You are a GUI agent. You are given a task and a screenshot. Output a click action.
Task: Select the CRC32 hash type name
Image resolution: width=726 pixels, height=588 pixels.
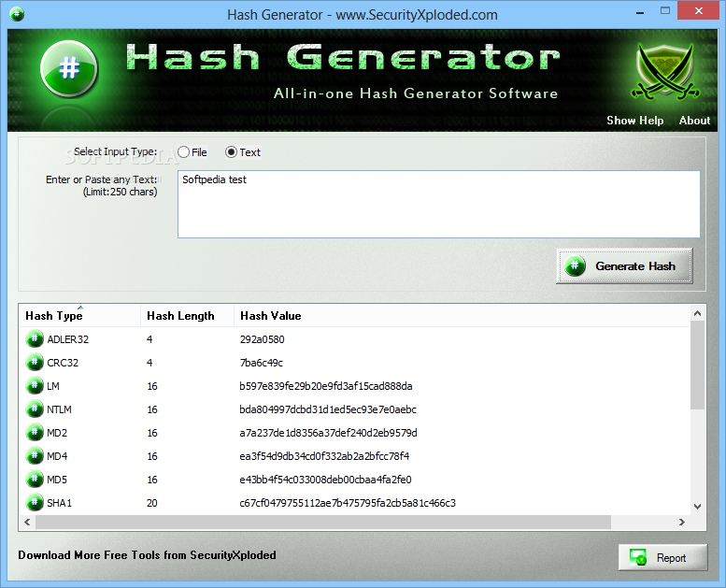63,363
